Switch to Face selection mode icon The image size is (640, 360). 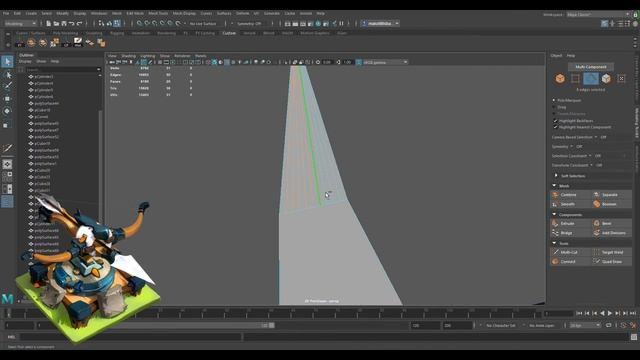click(606, 78)
